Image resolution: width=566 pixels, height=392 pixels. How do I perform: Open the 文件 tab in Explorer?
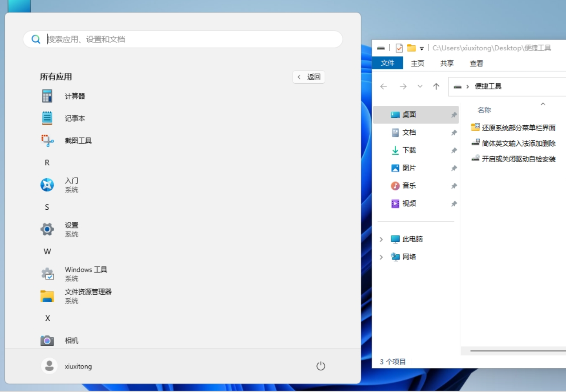pos(388,63)
